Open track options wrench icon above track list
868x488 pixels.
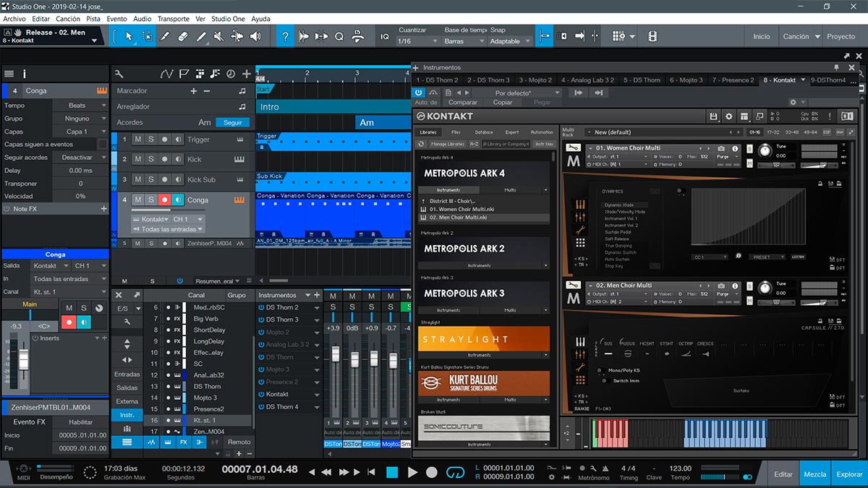point(119,74)
